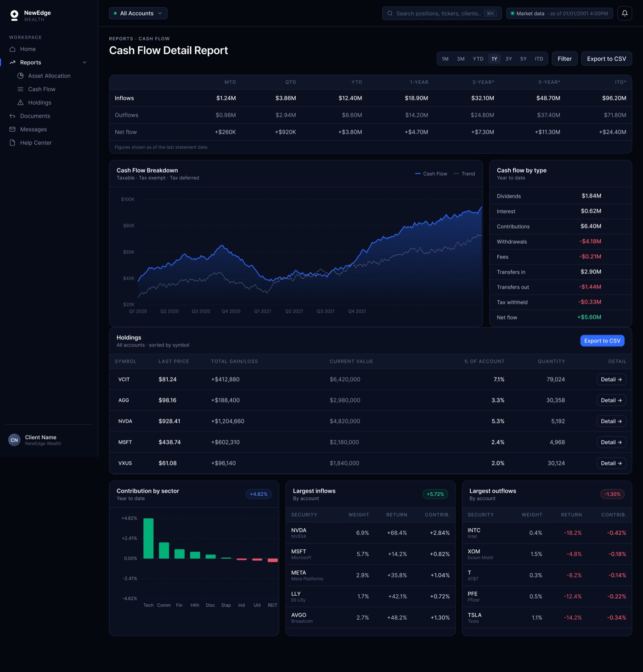Screen dimensions: 643x672
Task: Click the +4.82% sector contribution badge
Action: [259, 494]
